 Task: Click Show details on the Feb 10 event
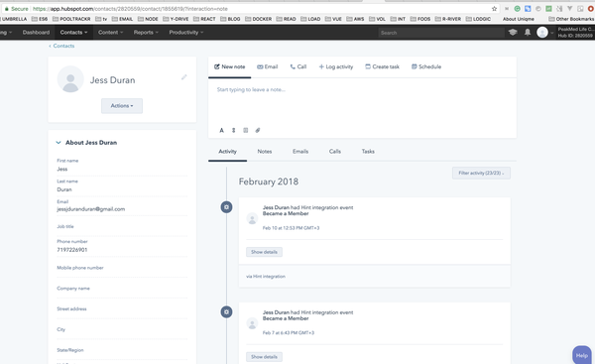click(x=264, y=252)
